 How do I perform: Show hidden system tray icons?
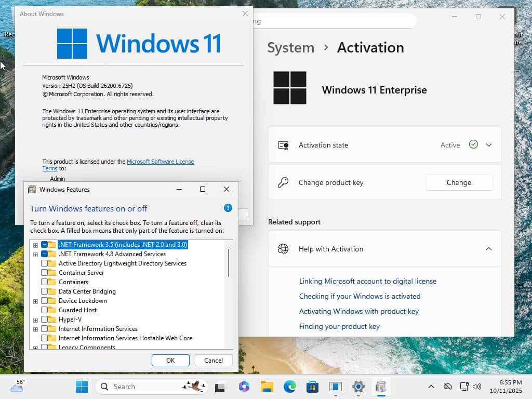[x=431, y=387]
